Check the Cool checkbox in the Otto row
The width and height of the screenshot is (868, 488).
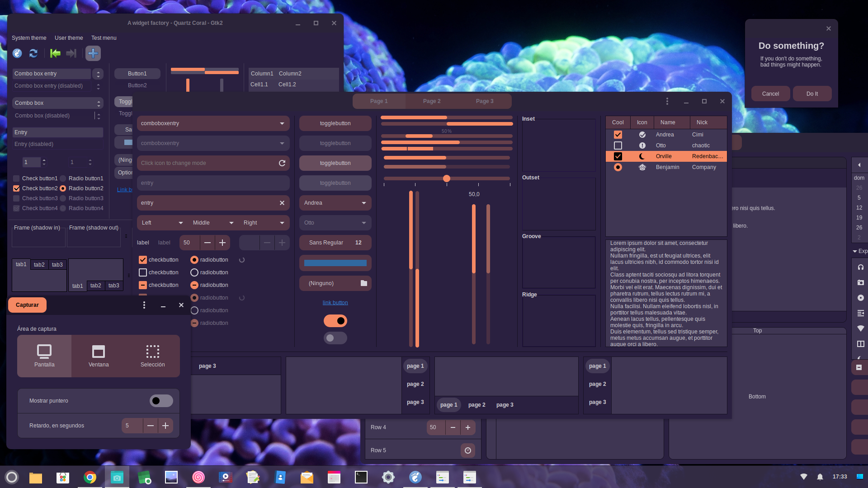pos(618,145)
